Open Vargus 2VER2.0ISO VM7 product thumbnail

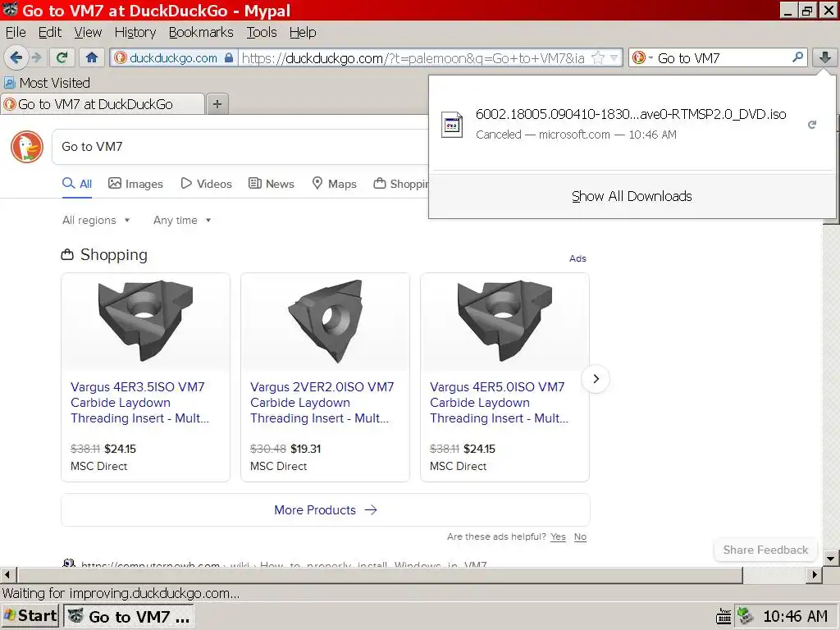(x=325, y=321)
